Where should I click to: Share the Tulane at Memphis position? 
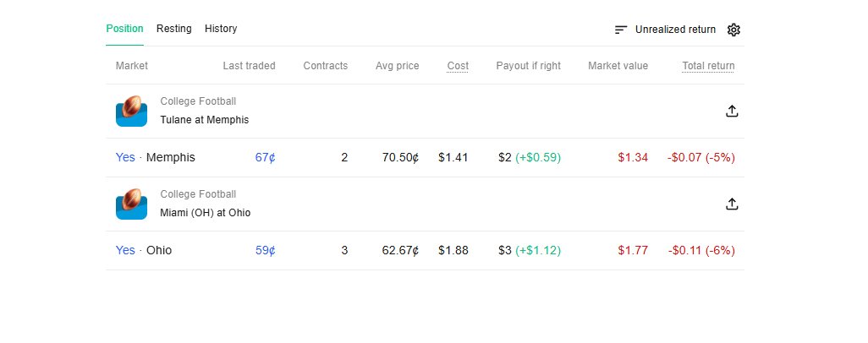[x=732, y=112]
